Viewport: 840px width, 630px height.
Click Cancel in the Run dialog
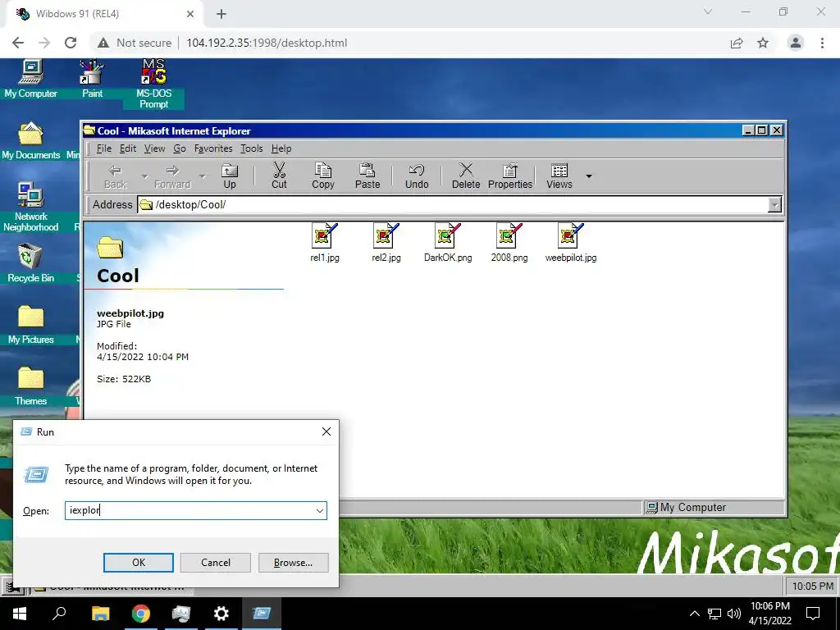click(216, 563)
